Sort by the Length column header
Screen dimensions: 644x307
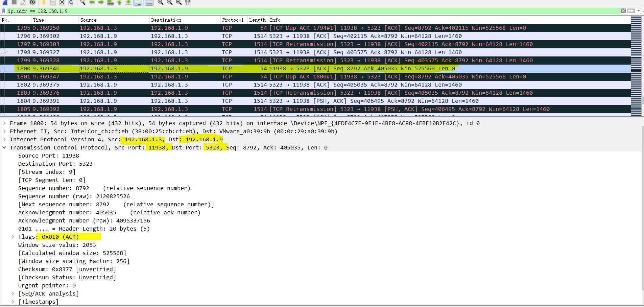click(x=258, y=20)
